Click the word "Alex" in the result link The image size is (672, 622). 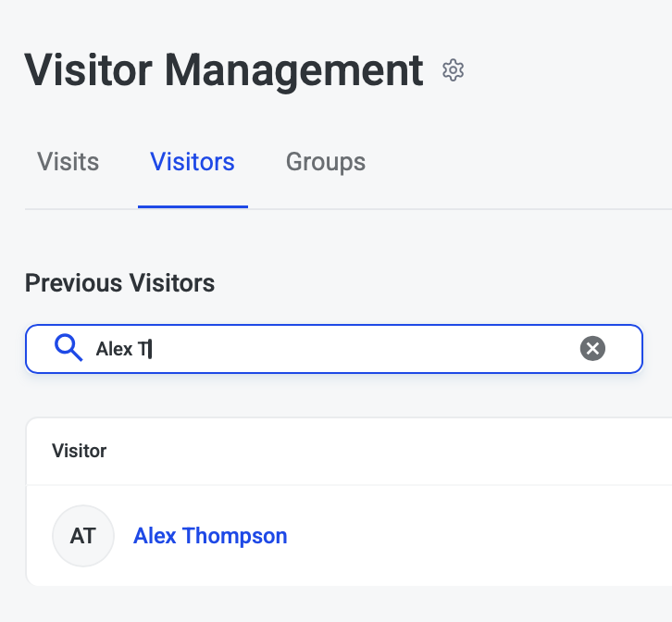[154, 536]
